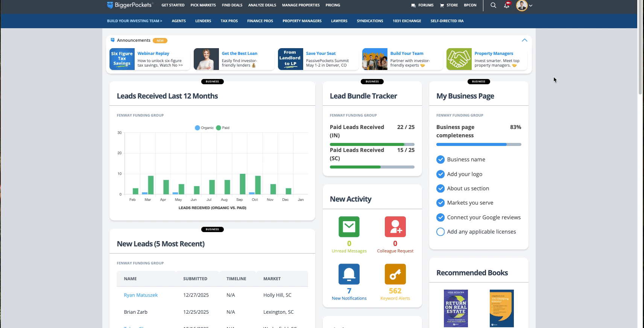Click the Unread Messages envelope icon

pos(349,227)
